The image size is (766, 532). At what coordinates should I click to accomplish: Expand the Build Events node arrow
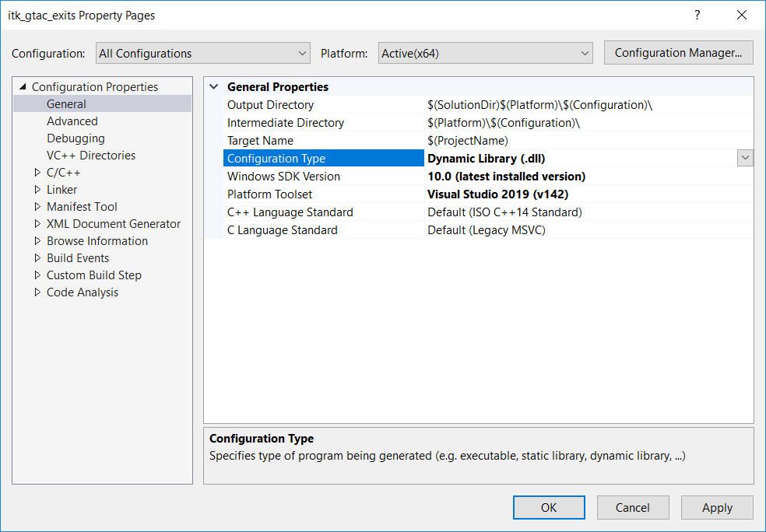37,258
